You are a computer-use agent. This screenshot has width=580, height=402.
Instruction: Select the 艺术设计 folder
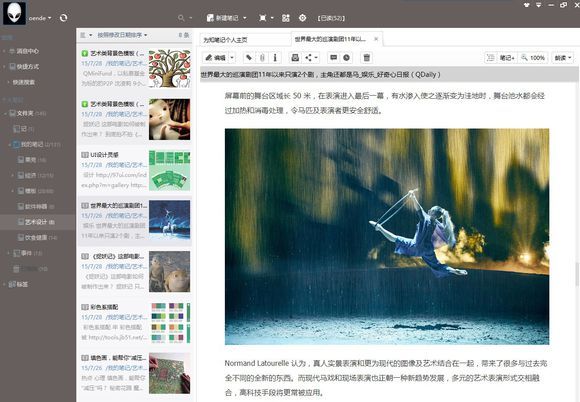pyautogui.click(x=36, y=222)
